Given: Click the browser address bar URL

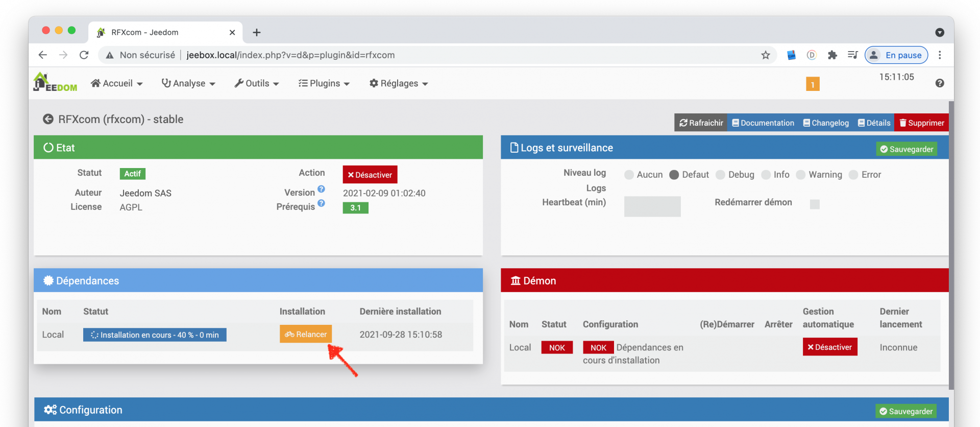Looking at the screenshot, I should [290, 55].
